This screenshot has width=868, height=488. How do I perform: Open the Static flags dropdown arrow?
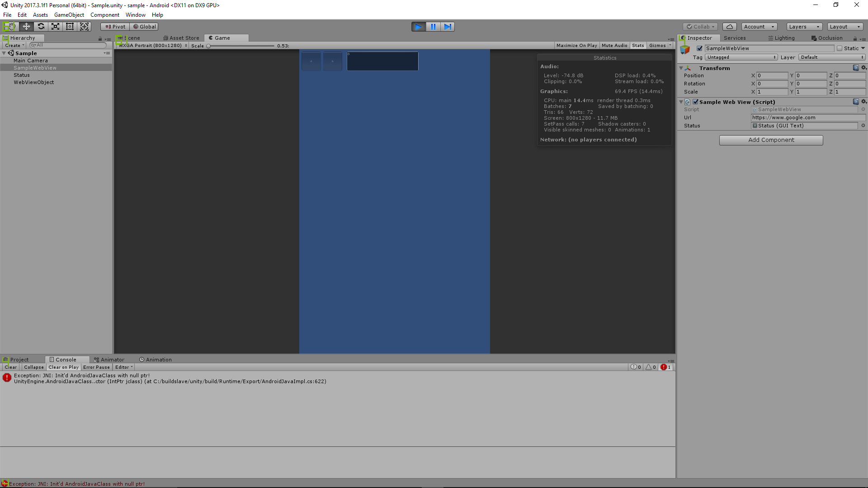863,48
